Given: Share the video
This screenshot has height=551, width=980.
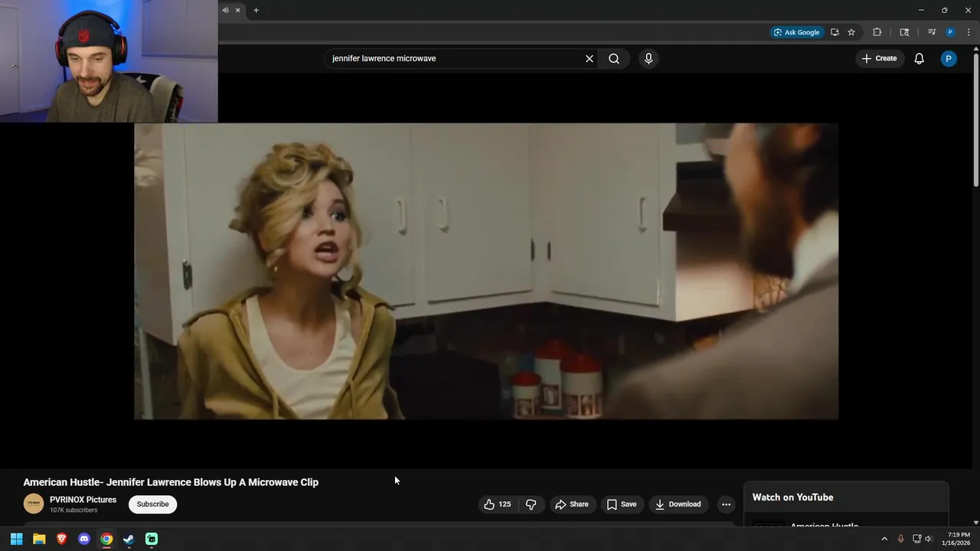Looking at the screenshot, I should pos(572,504).
